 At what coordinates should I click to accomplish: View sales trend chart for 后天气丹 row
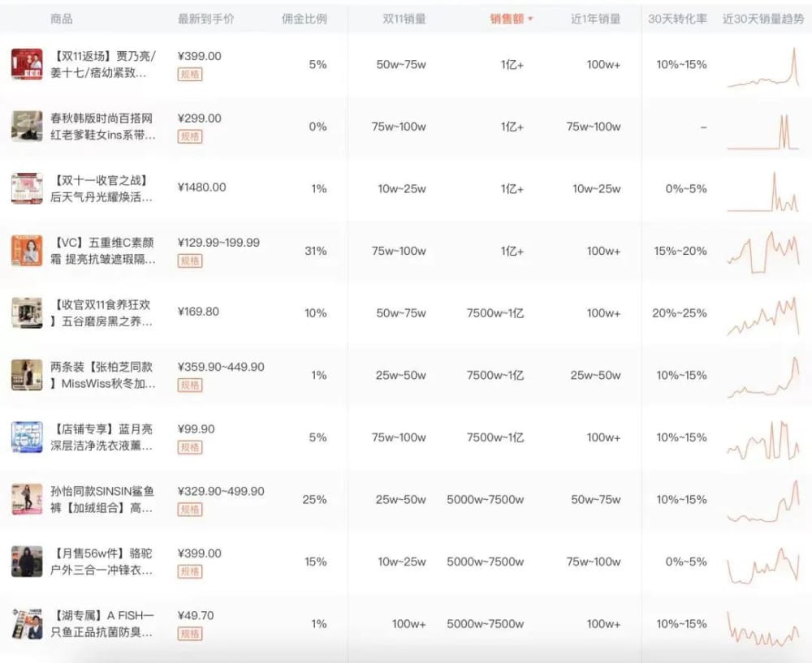763,192
